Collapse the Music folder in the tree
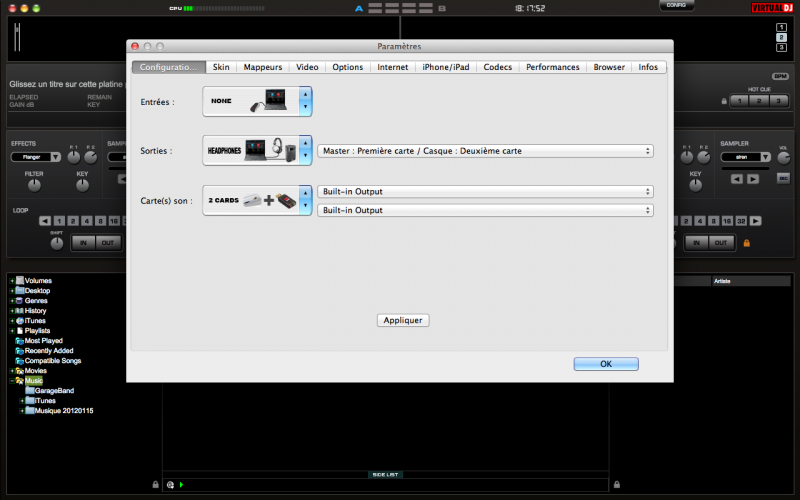Image resolution: width=800 pixels, height=500 pixels. (12, 380)
